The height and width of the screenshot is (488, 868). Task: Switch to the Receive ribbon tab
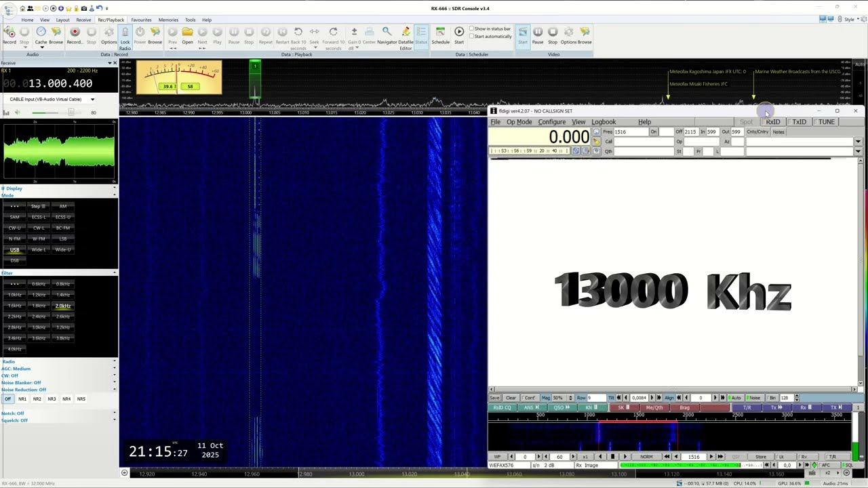[83, 20]
